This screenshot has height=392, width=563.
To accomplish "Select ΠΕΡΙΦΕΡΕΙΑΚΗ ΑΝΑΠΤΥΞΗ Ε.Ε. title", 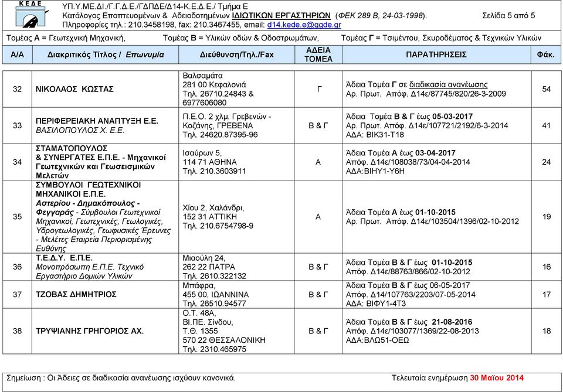I will (97, 121).
